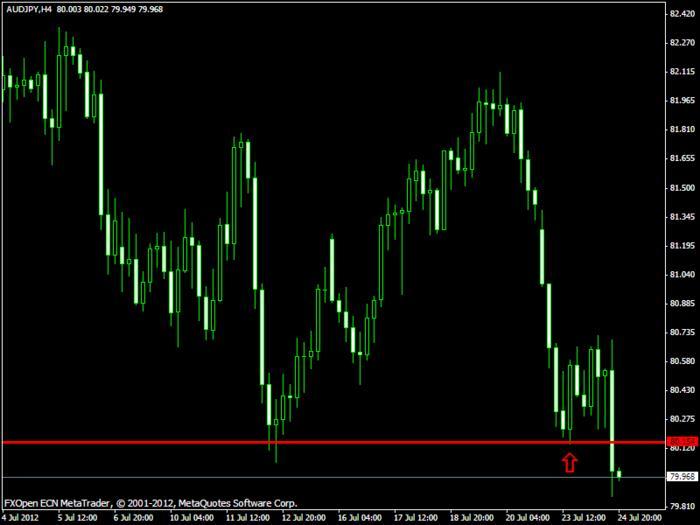The height and width of the screenshot is (525, 700).
Task: Click the 20 Jul 04:00 time label
Action: [528, 518]
